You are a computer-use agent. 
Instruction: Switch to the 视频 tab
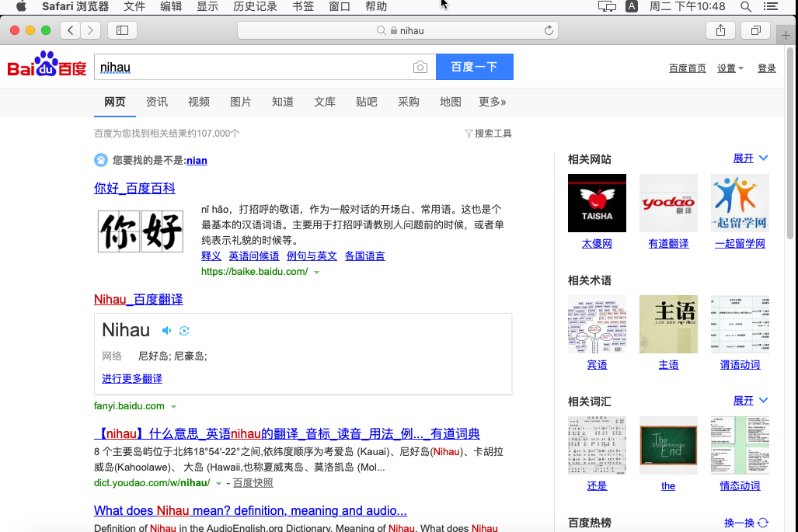pyautogui.click(x=198, y=102)
